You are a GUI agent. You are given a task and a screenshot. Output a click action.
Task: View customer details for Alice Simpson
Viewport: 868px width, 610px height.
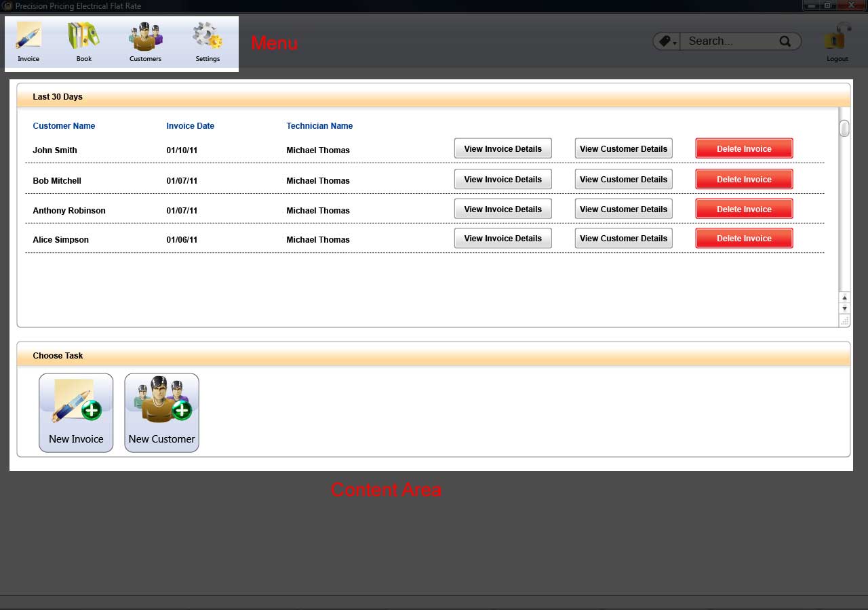(x=624, y=238)
